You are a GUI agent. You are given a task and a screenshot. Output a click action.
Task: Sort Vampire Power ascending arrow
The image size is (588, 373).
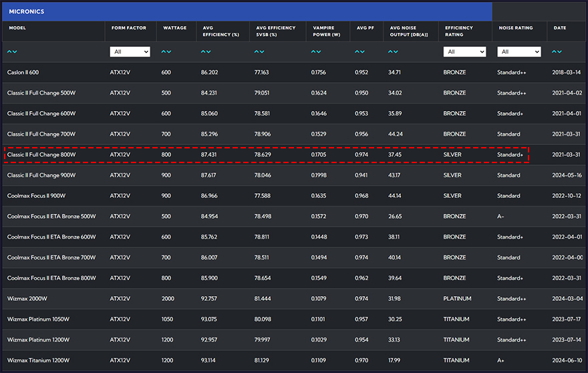coord(313,51)
